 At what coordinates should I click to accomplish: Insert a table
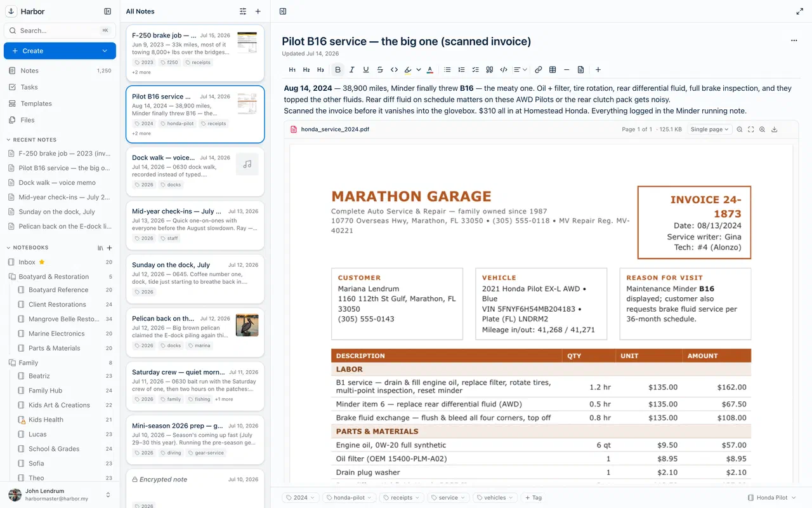[x=553, y=70]
